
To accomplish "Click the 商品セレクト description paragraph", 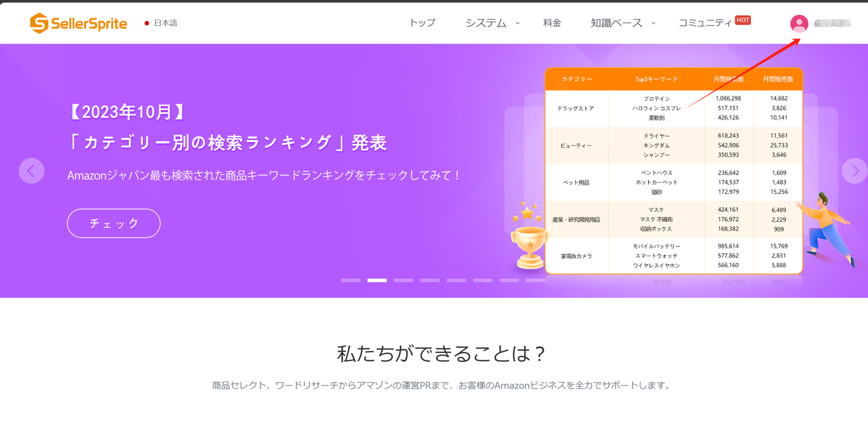I will (x=441, y=386).
